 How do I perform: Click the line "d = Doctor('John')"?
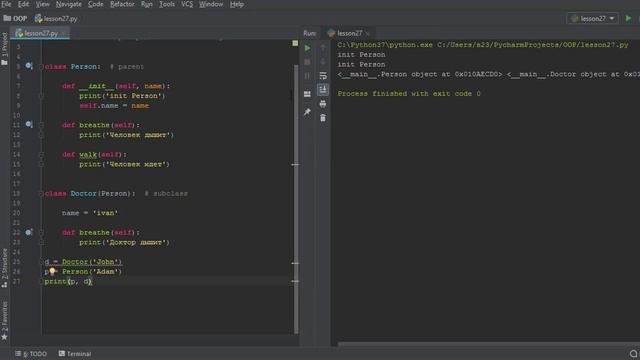tap(83, 262)
